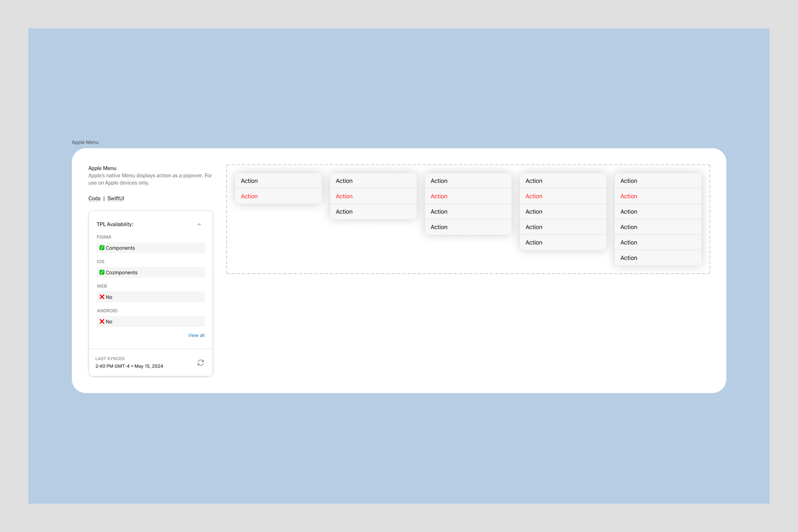Viewport: 798px width, 532px height.
Task: Select the red Action in the five-item menu
Action: [x=563, y=196]
